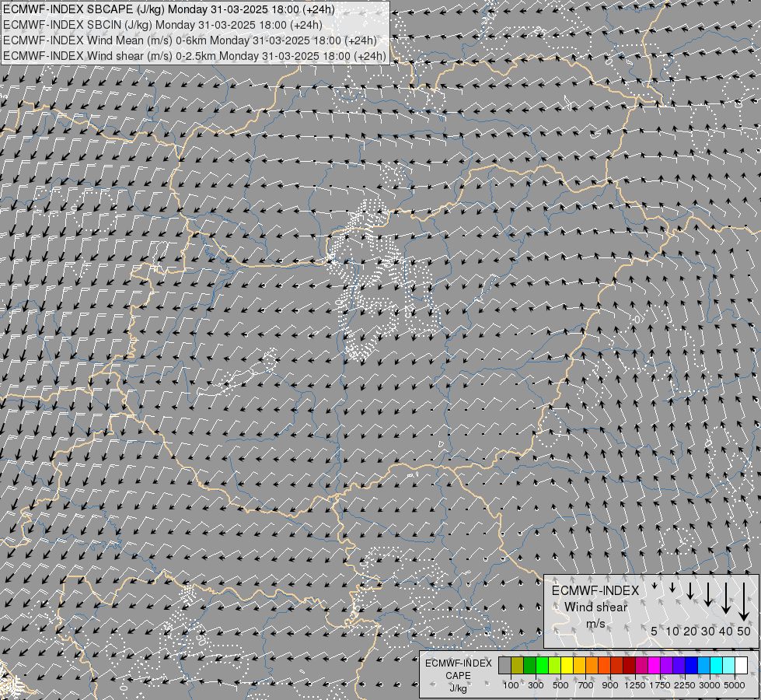The width and height of the screenshot is (761, 700).
Task: Click the number 40 under shear arrows
Action: tap(726, 631)
